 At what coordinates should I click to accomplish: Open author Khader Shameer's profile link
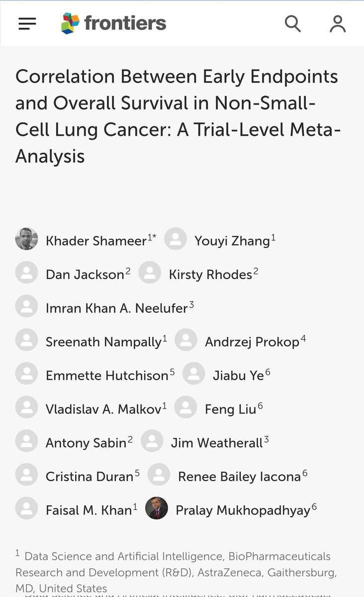[96, 241]
